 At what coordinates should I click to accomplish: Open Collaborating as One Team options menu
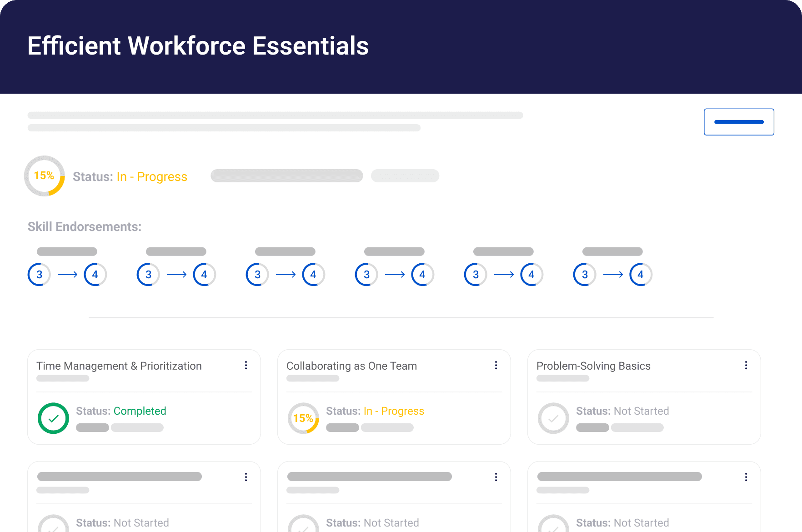(496, 365)
